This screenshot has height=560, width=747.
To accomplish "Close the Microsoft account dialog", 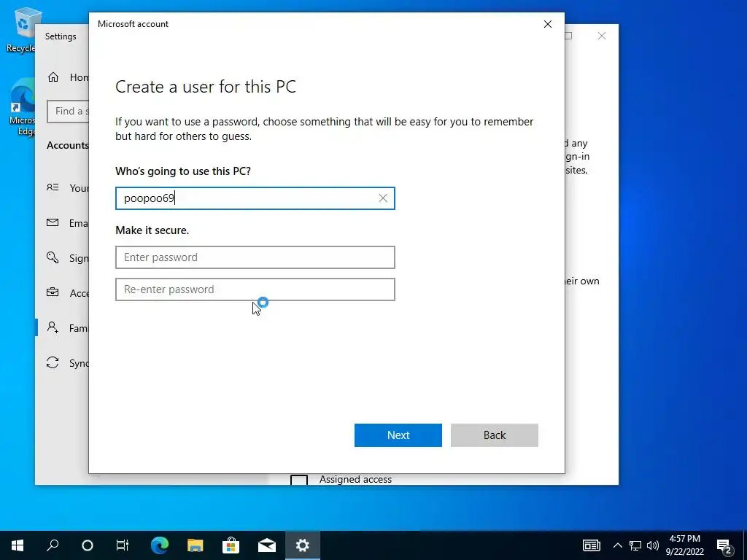I will pos(548,24).
